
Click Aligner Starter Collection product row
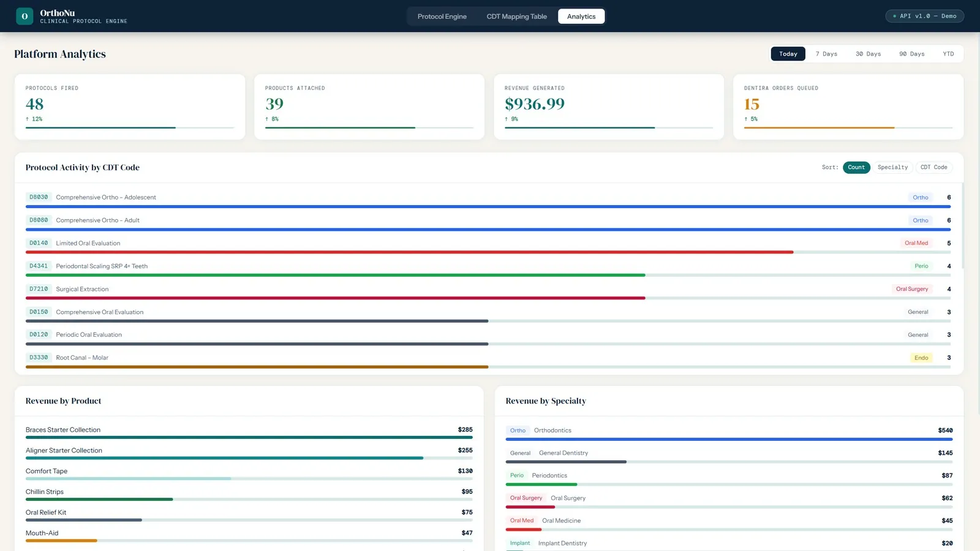pos(249,453)
